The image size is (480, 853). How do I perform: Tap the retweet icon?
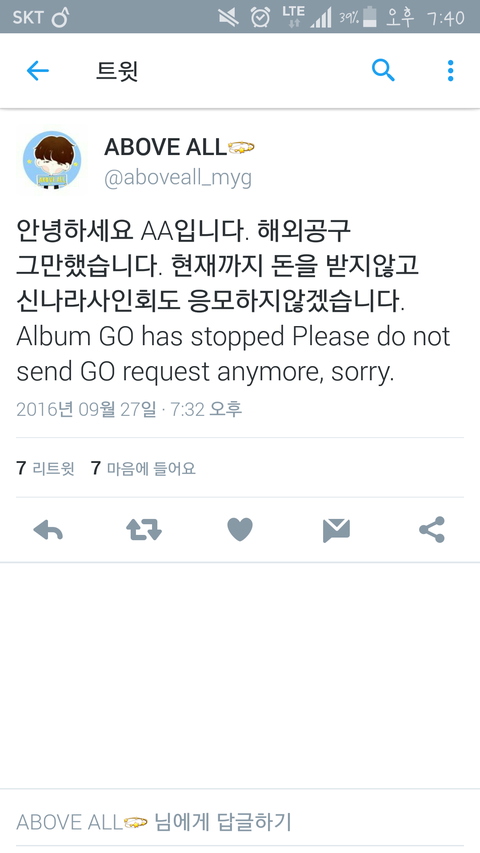144,529
